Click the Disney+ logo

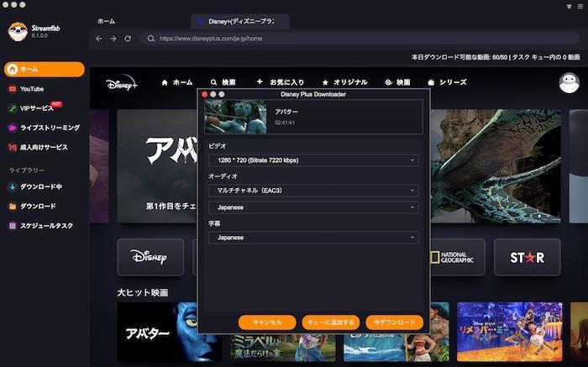pyautogui.click(x=121, y=82)
